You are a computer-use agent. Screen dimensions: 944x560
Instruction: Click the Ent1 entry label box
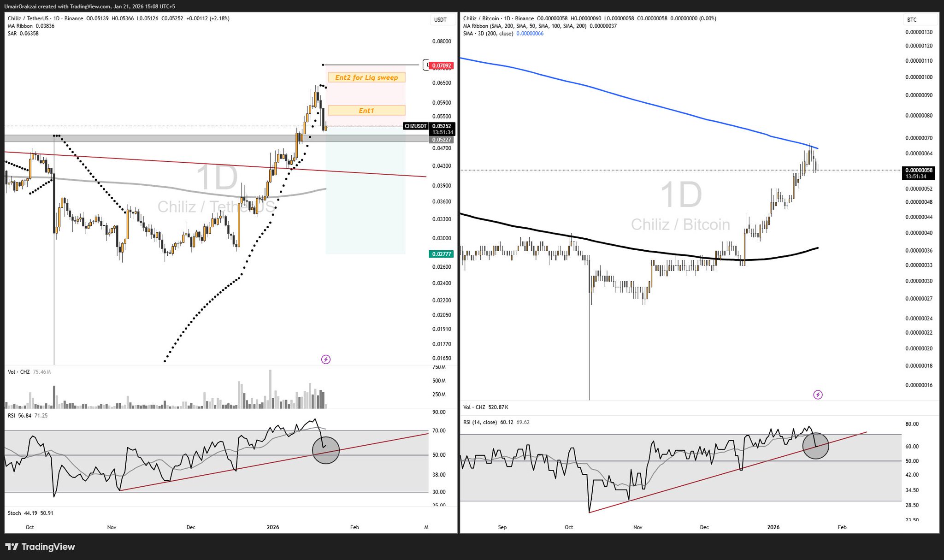tap(366, 111)
